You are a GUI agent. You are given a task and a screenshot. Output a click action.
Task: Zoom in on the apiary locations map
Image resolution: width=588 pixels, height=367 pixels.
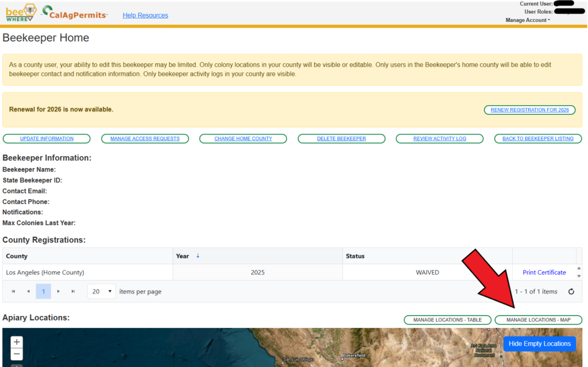coord(16,342)
